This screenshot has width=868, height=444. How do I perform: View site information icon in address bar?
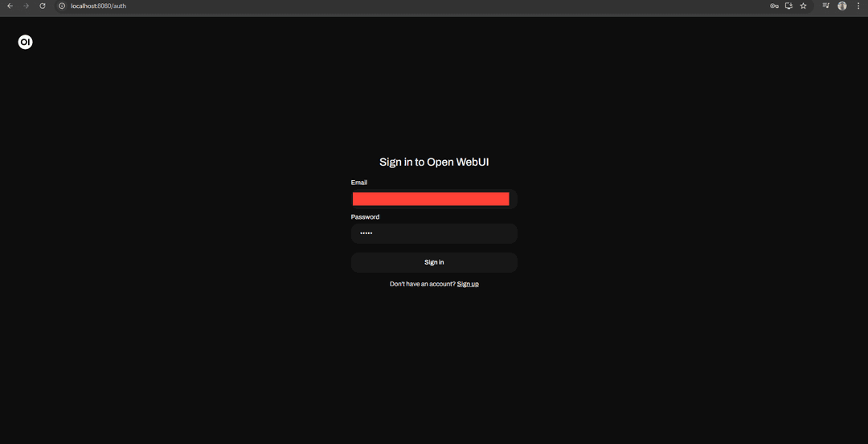pos(62,6)
